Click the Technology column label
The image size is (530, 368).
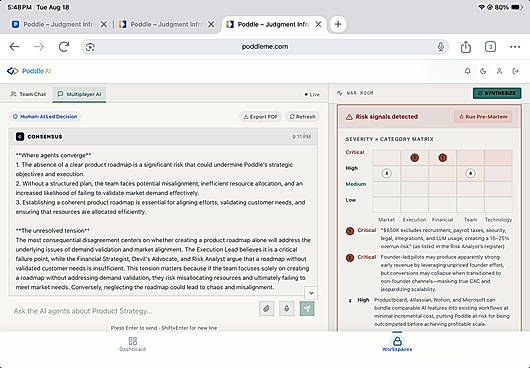click(498, 220)
